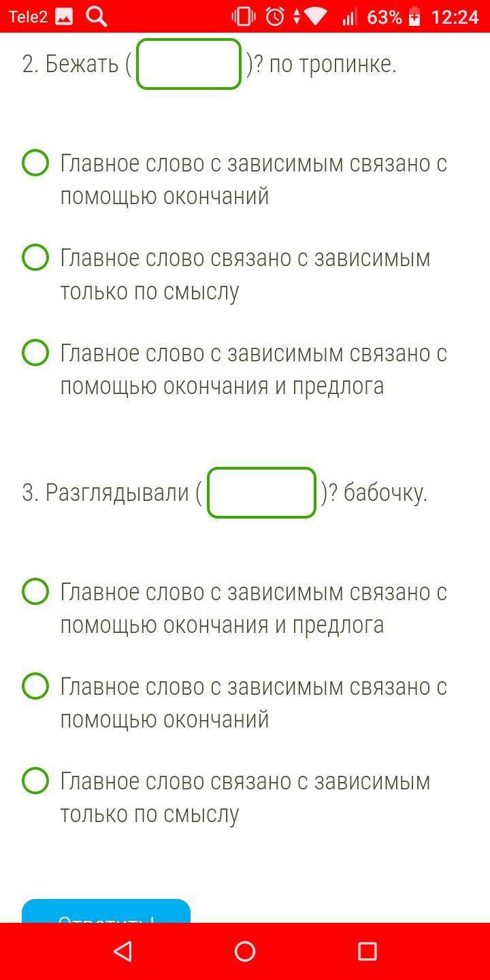Tap the Android home circle button
This screenshot has height=980, width=490.
tap(245, 951)
